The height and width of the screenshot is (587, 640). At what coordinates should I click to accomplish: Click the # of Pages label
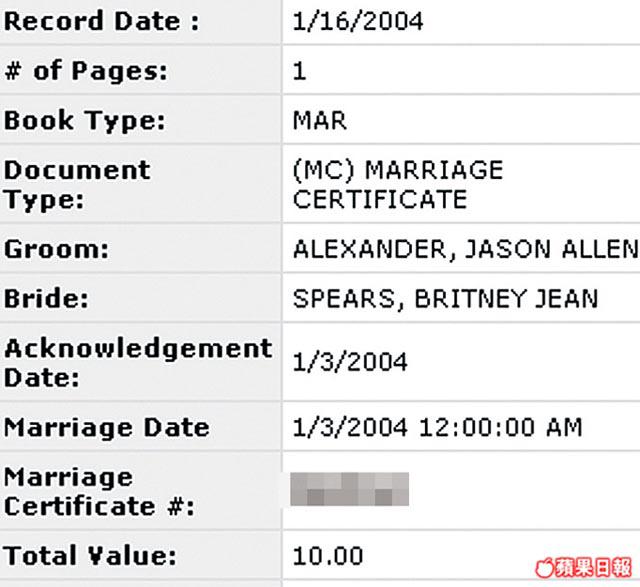(86, 71)
